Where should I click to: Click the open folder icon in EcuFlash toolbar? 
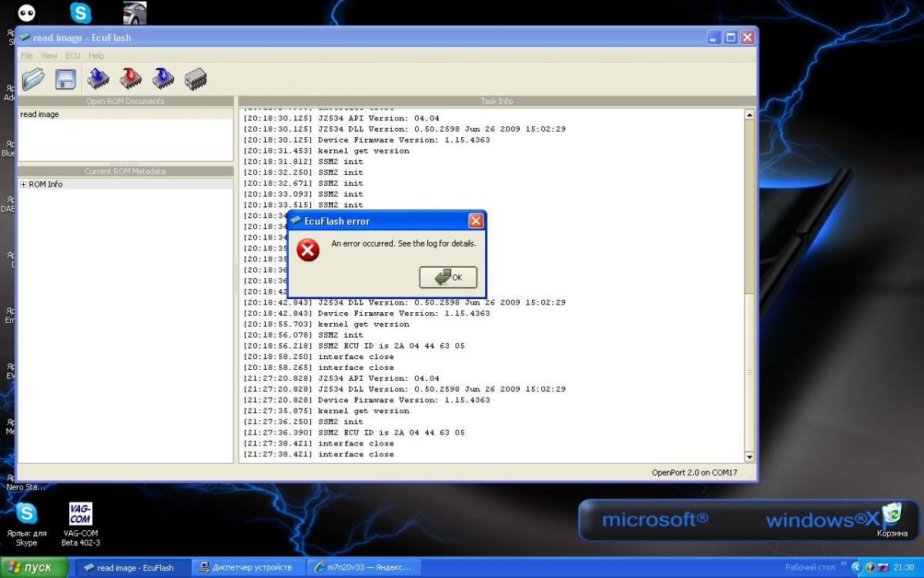tap(33, 79)
